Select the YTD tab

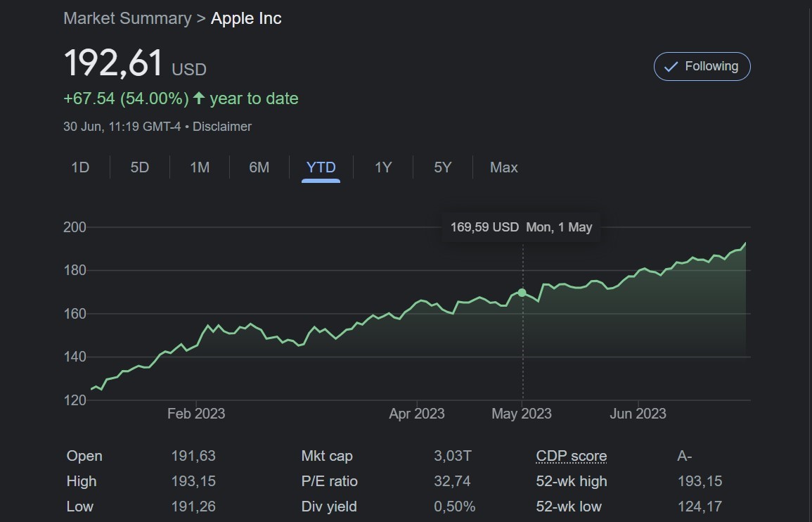coord(321,167)
